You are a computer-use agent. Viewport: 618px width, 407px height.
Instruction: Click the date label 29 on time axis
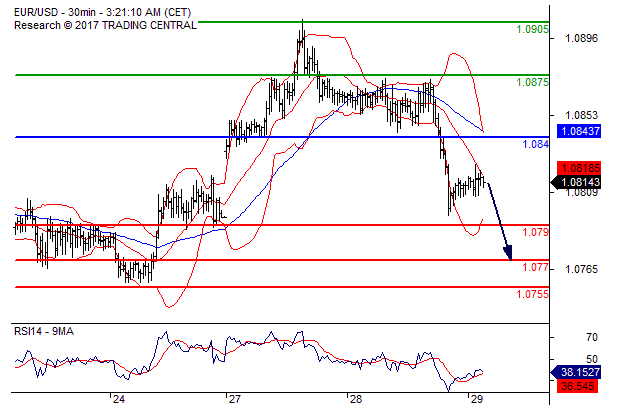click(477, 400)
